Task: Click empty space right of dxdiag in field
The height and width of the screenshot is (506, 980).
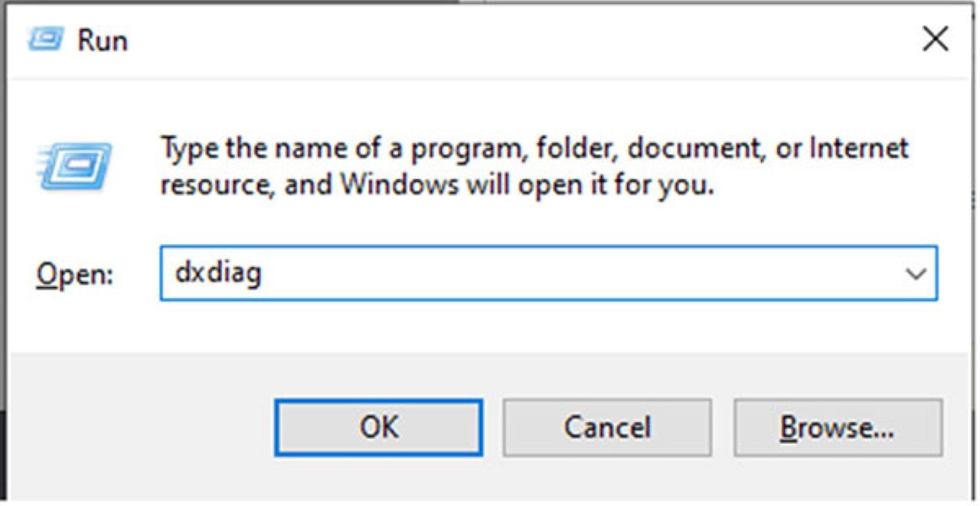Action: click(x=574, y=273)
